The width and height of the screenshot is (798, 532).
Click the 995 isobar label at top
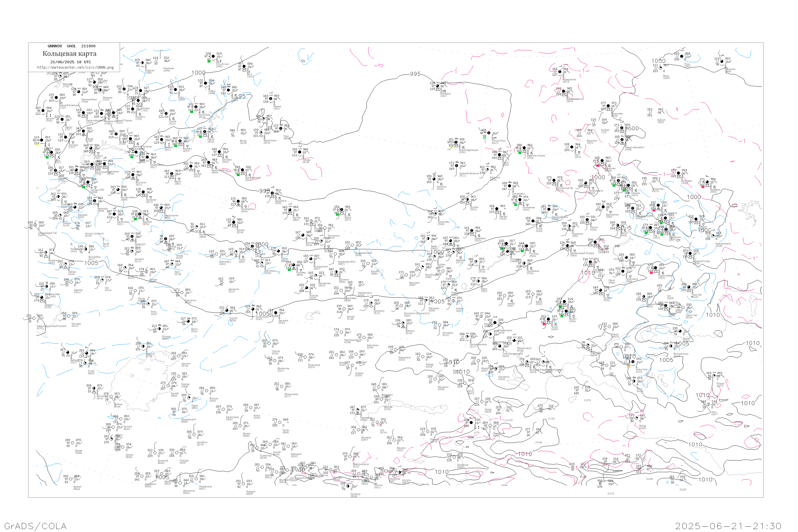tap(415, 74)
